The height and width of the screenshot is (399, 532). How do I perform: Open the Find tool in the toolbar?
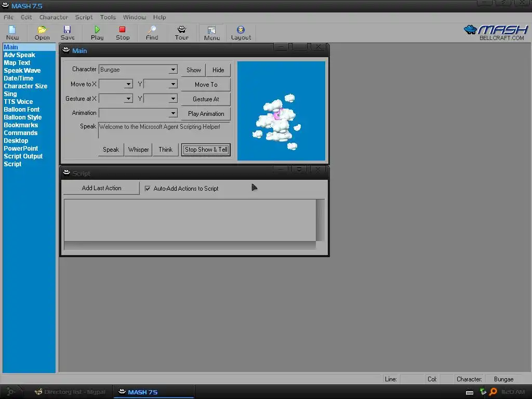coord(152,33)
